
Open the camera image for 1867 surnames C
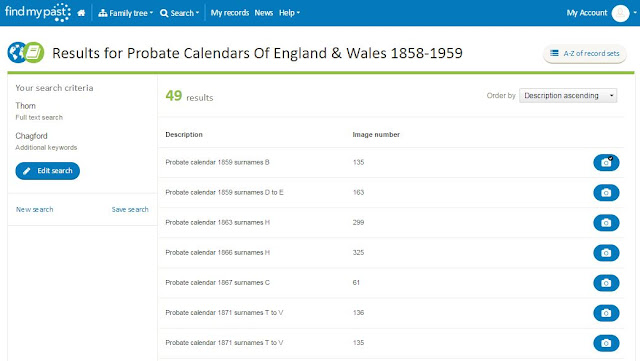[x=606, y=283]
